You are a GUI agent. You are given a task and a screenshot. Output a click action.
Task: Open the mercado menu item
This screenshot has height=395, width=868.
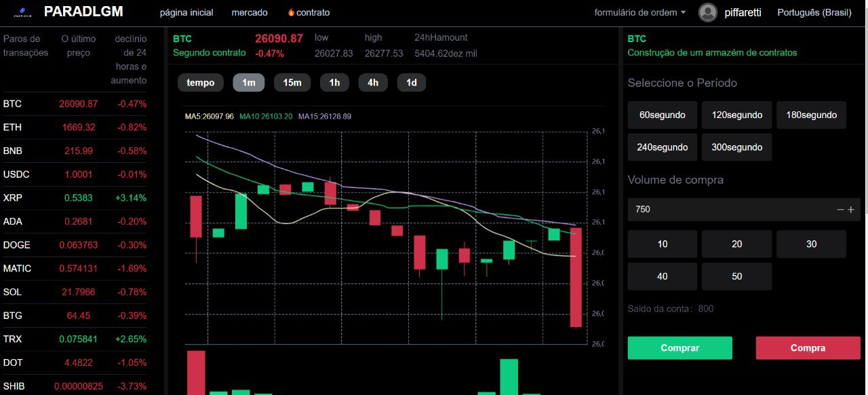point(250,12)
